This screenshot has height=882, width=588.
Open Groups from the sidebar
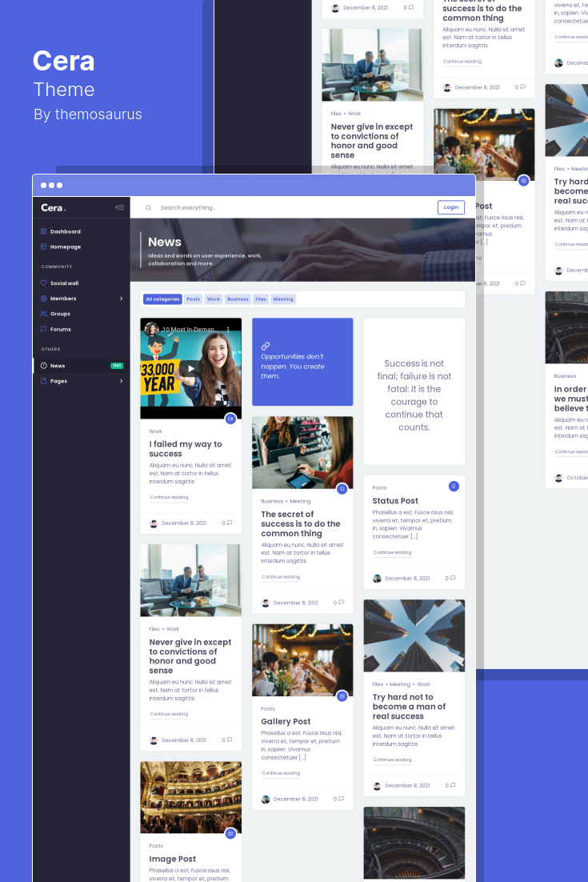pos(60,314)
